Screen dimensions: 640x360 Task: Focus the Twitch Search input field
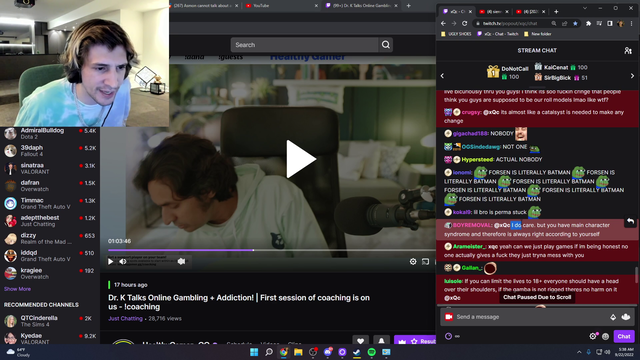click(304, 45)
